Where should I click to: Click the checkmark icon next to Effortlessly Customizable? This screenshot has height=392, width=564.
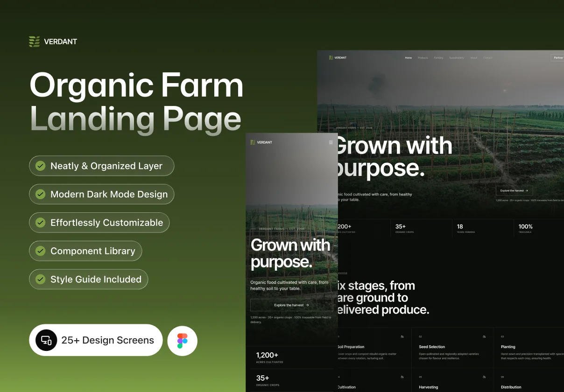click(41, 223)
